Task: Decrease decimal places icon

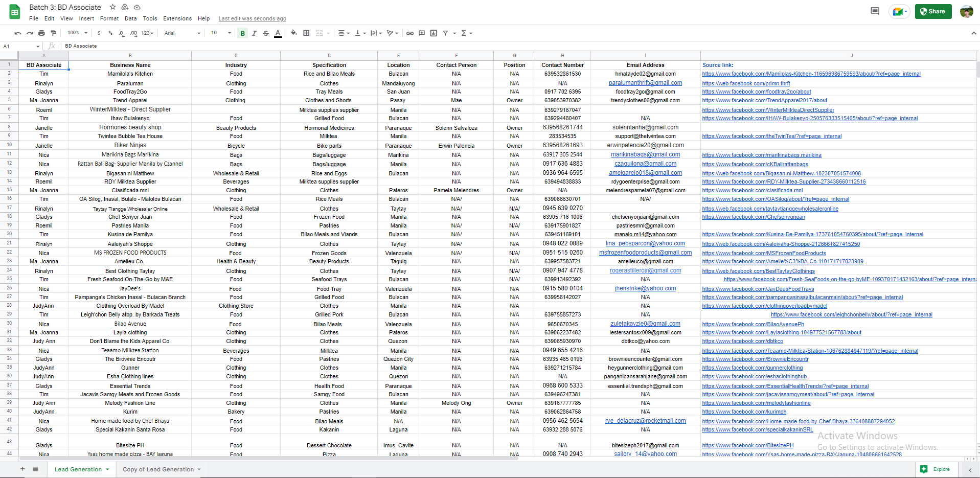Action: [122, 33]
